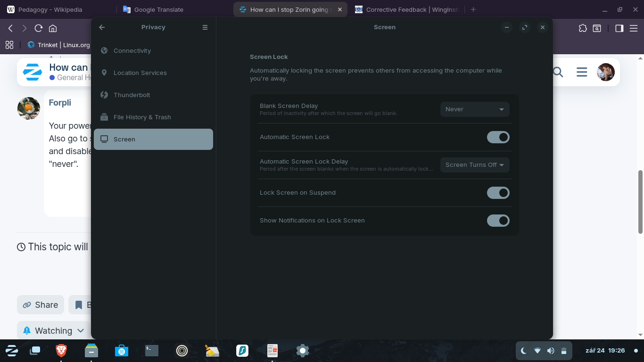The width and height of the screenshot is (644, 362).
Task: Open the browser extensions puzzle icon
Action: coord(583,28)
